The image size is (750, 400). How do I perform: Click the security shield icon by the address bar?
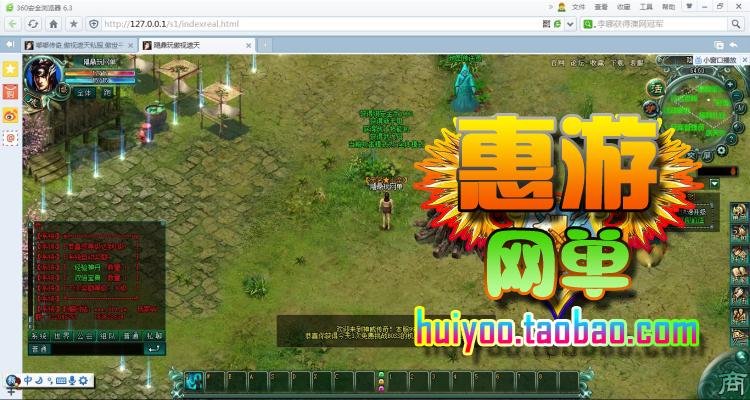click(x=94, y=24)
